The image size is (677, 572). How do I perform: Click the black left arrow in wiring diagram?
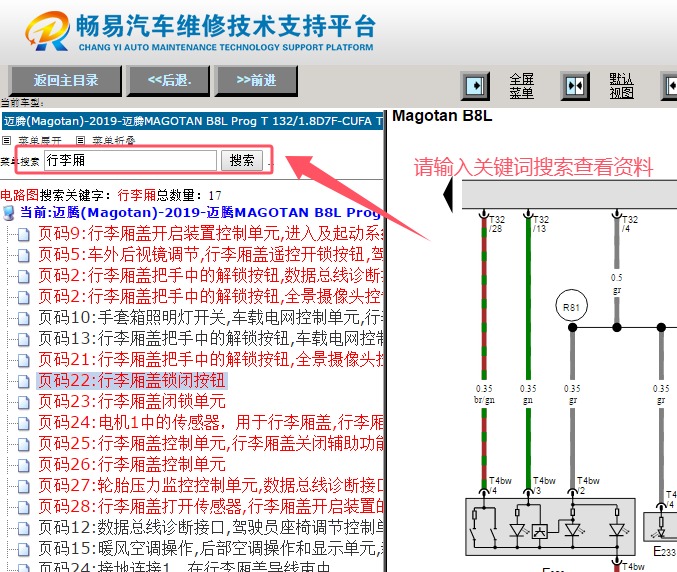(x=448, y=195)
